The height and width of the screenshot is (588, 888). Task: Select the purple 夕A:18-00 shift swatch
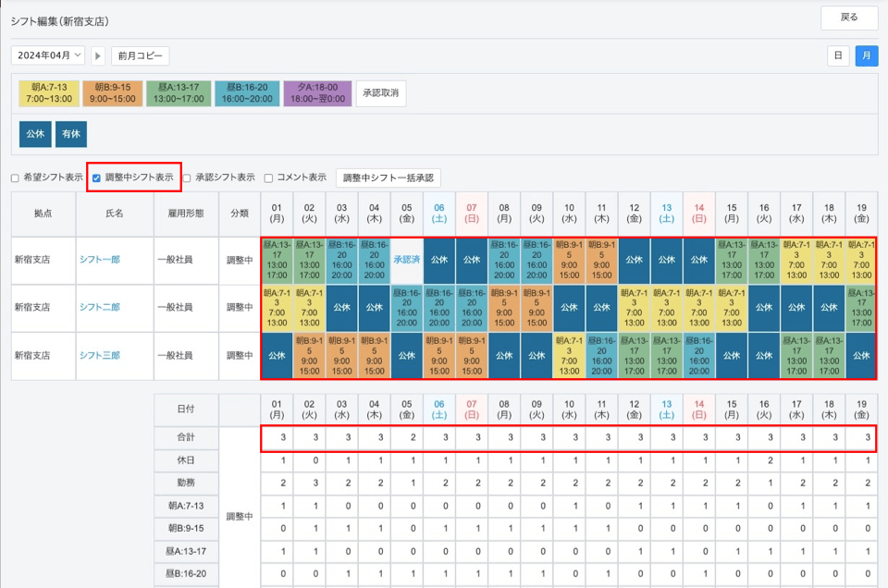coord(315,93)
